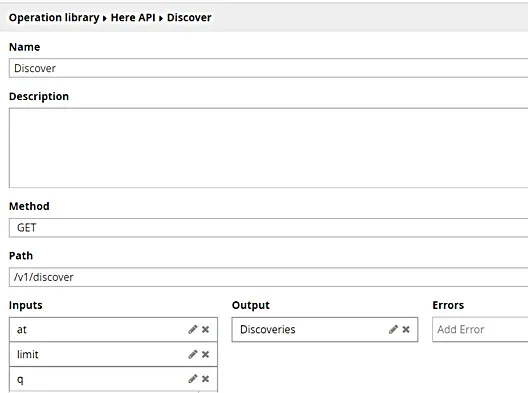This screenshot has width=528, height=393.
Task: Click the Add Error field
Action: [480, 329]
